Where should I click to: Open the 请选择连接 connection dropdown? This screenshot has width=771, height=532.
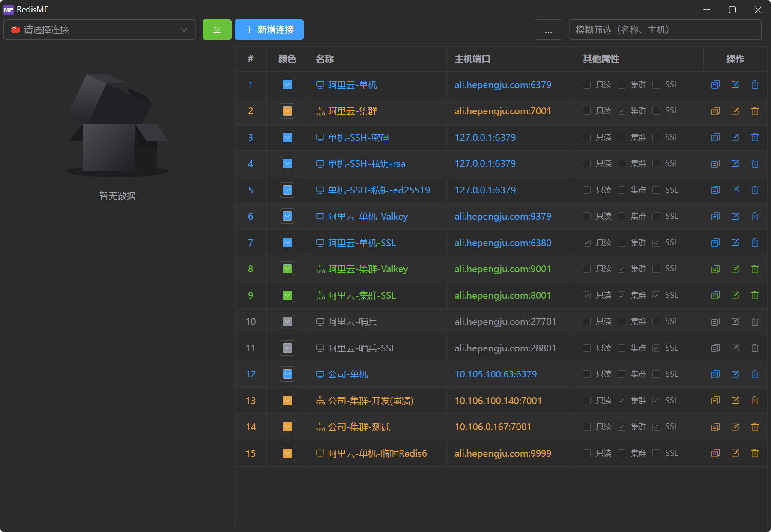tap(100, 30)
